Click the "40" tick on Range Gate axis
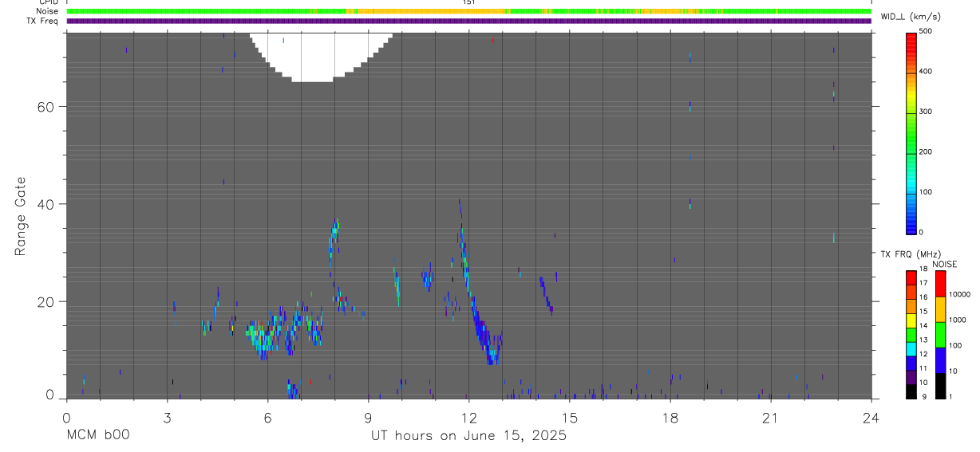Viewport: 980px width, 452px height. tap(45, 204)
